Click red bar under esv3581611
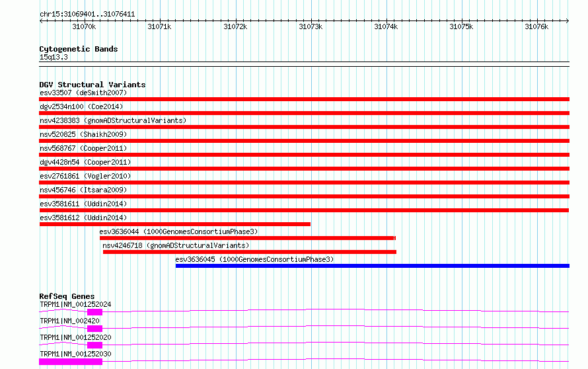This screenshot has height=369, width=588. [x=304, y=210]
